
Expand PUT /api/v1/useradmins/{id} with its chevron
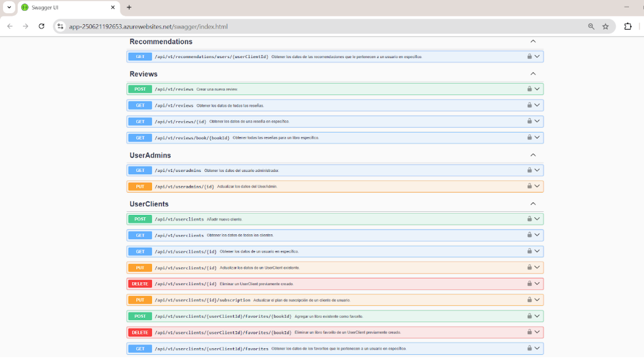pos(537,186)
